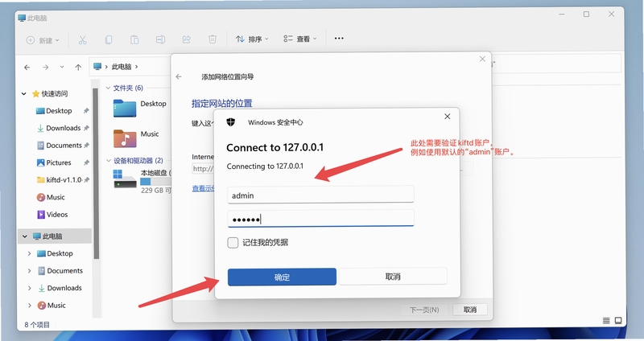Close the 添加网络位置向导 wizard
This screenshot has height=341, width=644.
point(482,59)
